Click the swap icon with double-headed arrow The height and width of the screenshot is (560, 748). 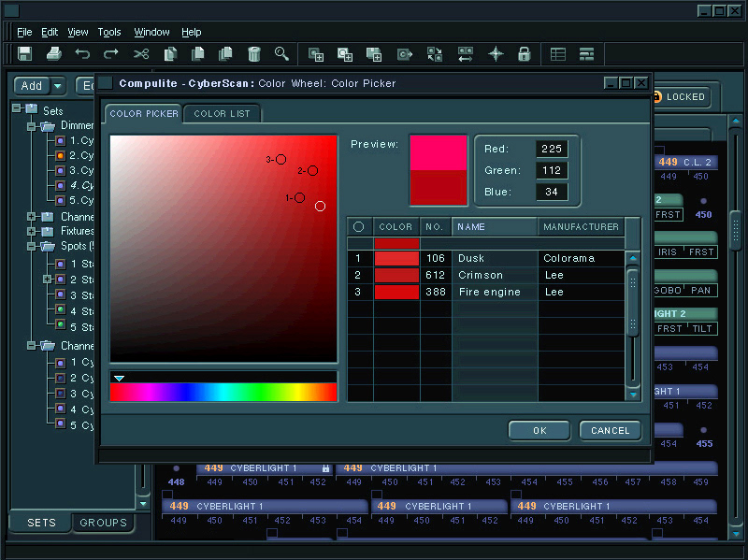(466, 54)
